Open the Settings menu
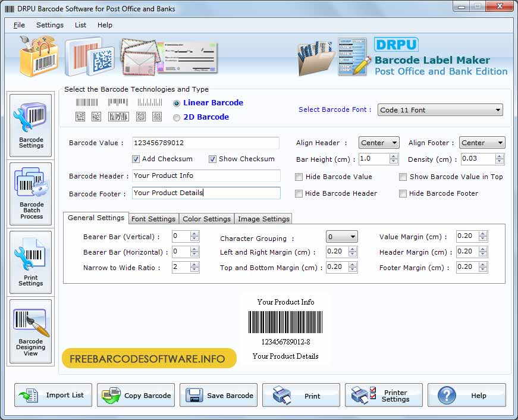 (50, 25)
